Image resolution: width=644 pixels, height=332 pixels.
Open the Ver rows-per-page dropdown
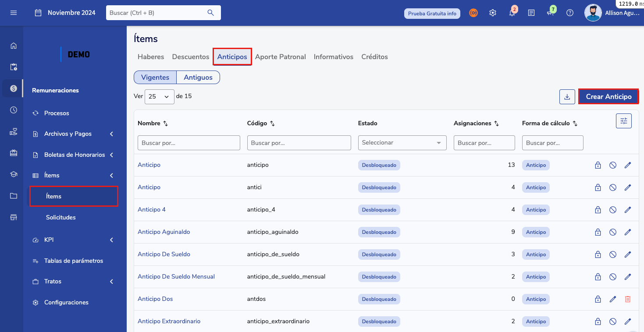(159, 97)
